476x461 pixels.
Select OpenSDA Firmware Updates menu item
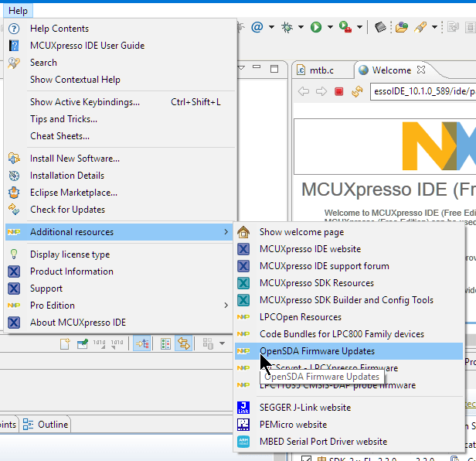tap(317, 351)
